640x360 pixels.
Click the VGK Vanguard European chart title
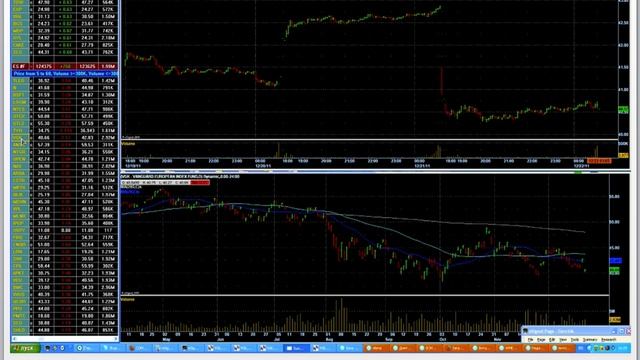[180, 176]
